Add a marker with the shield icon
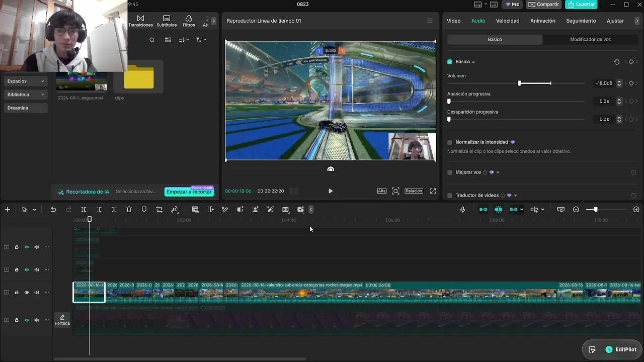Viewport: 644px width, 362px height. 144,210
